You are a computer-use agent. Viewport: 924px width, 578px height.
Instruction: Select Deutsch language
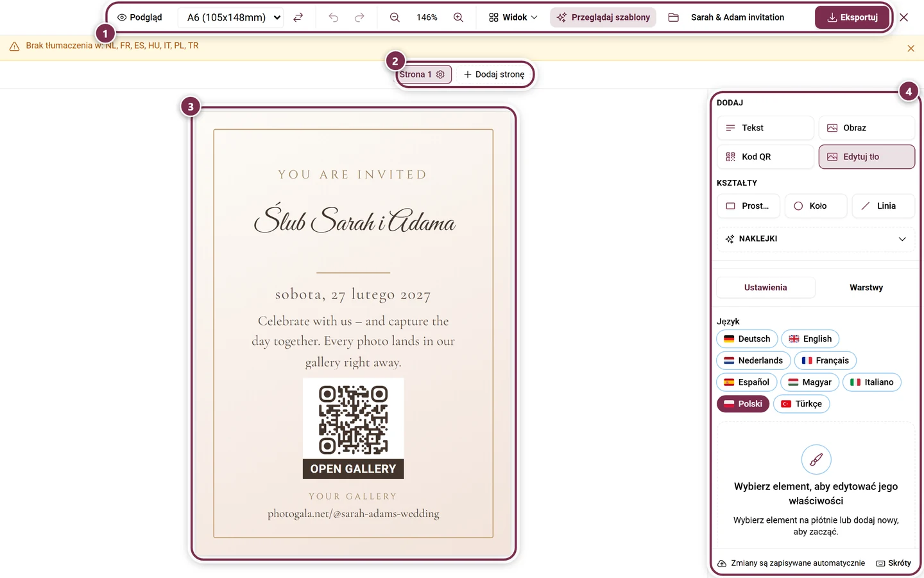[747, 339]
